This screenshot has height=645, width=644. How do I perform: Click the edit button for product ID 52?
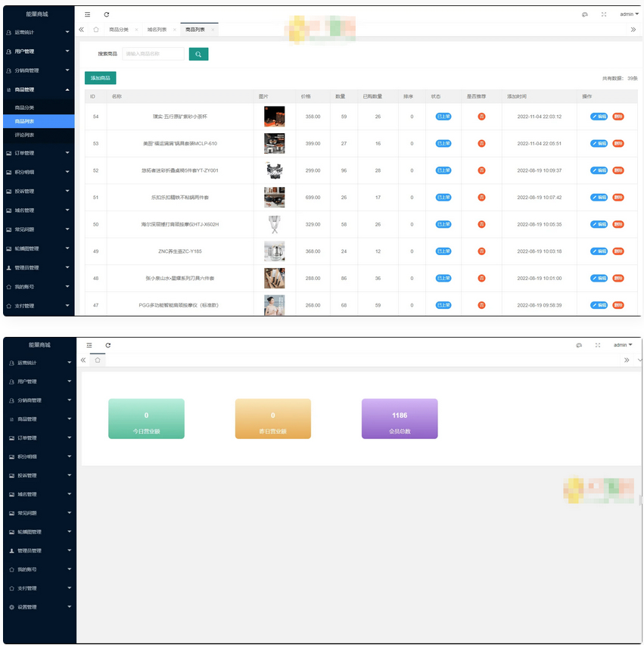(599, 170)
